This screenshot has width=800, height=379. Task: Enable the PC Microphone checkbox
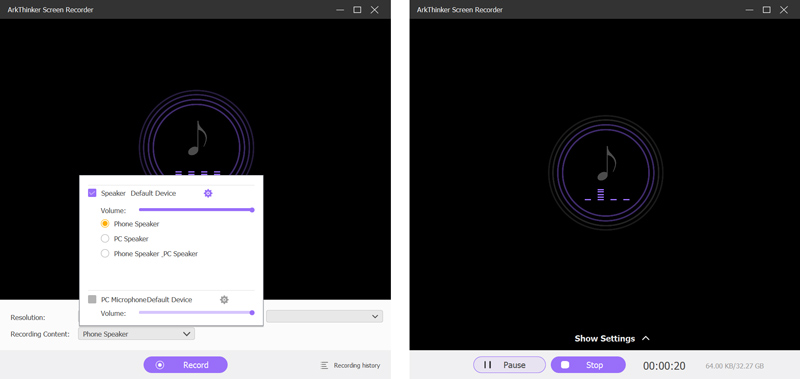92,299
